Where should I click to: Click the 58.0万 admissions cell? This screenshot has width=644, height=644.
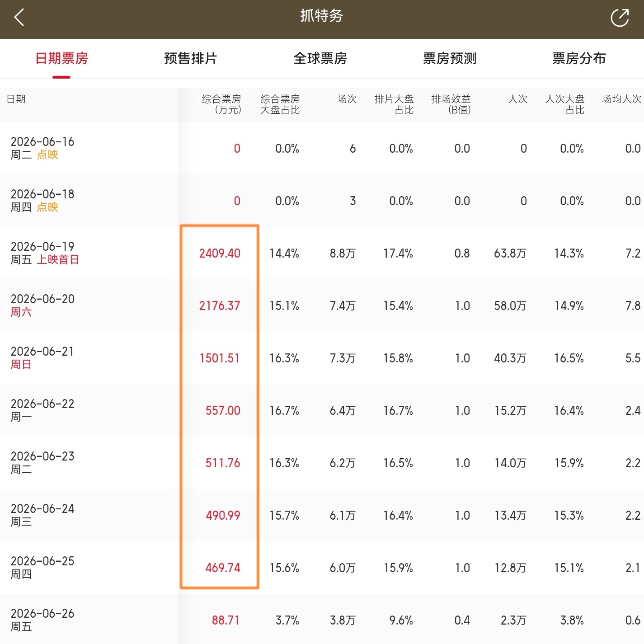pyautogui.click(x=510, y=306)
